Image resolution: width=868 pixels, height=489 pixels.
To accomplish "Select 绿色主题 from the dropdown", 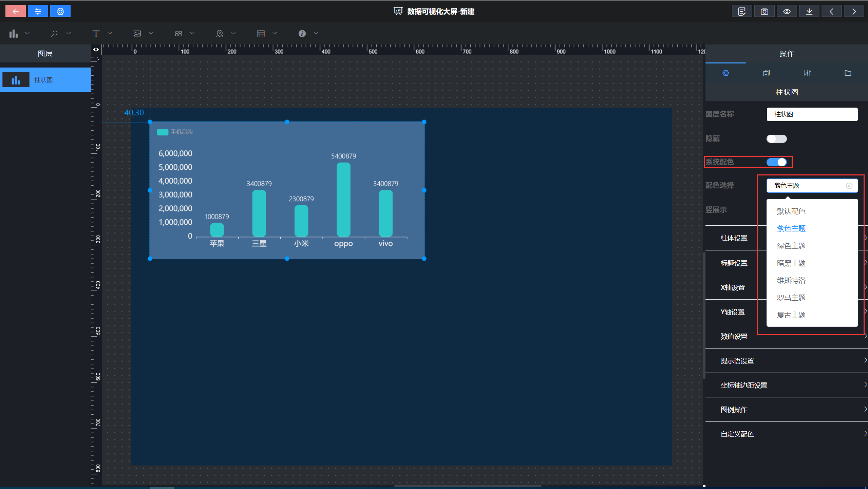I will tap(812, 246).
